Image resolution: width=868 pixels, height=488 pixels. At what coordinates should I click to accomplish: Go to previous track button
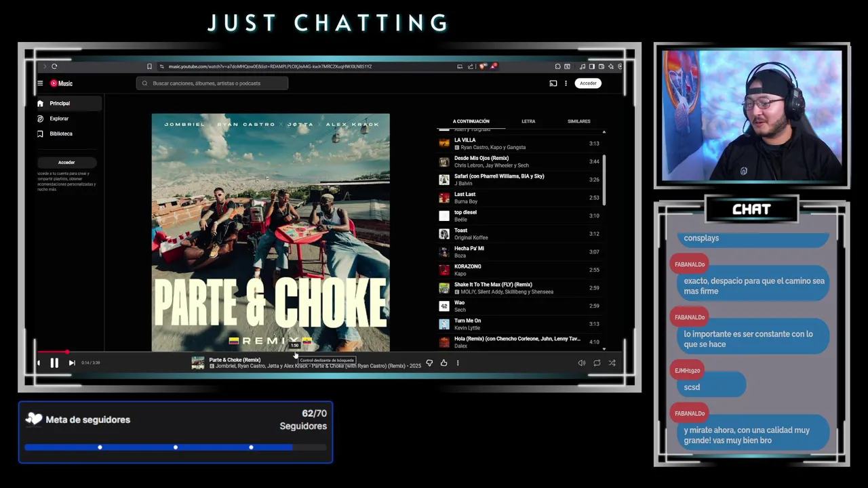(39, 363)
